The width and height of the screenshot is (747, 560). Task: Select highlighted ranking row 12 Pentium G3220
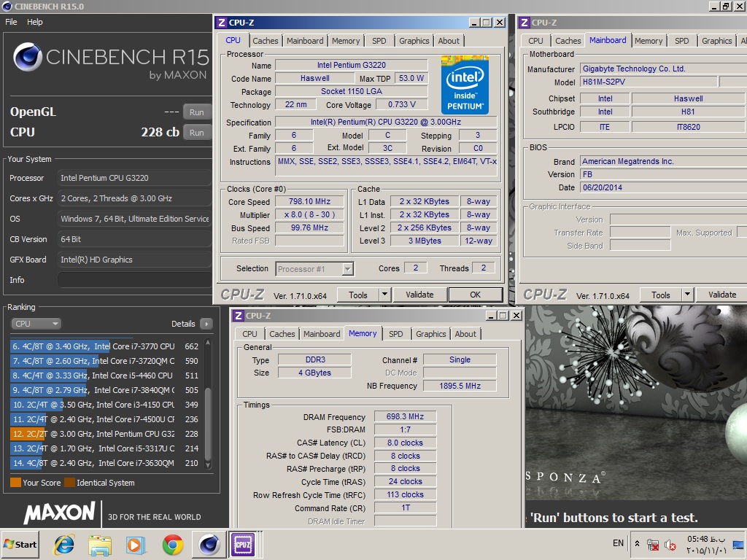(105, 434)
